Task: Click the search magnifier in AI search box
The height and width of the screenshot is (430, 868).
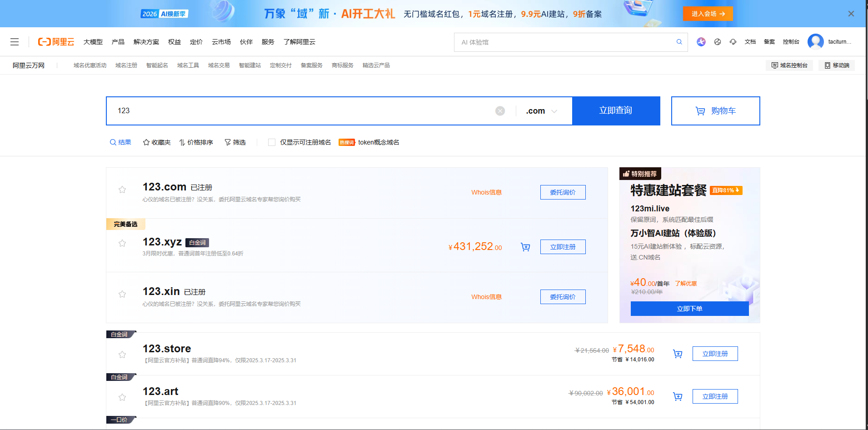Action: click(679, 42)
